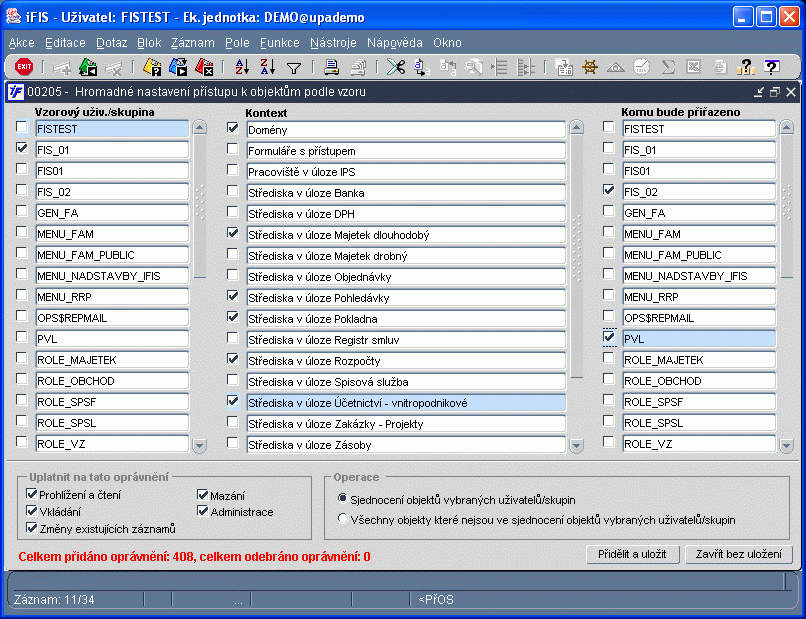Toggle the Administrace permission checkbox
Viewport: 806px width, 619px height.
point(203,512)
